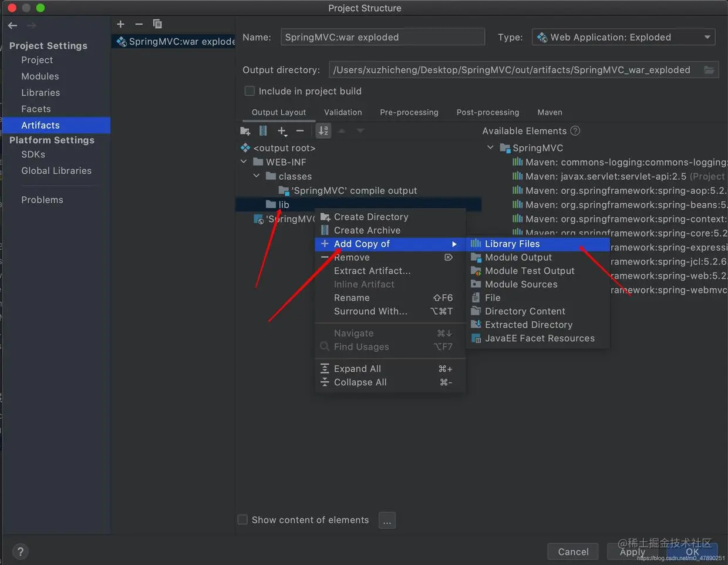This screenshot has width=728, height=565.
Task: Open the Validation tab
Action: [x=343, y=112]
